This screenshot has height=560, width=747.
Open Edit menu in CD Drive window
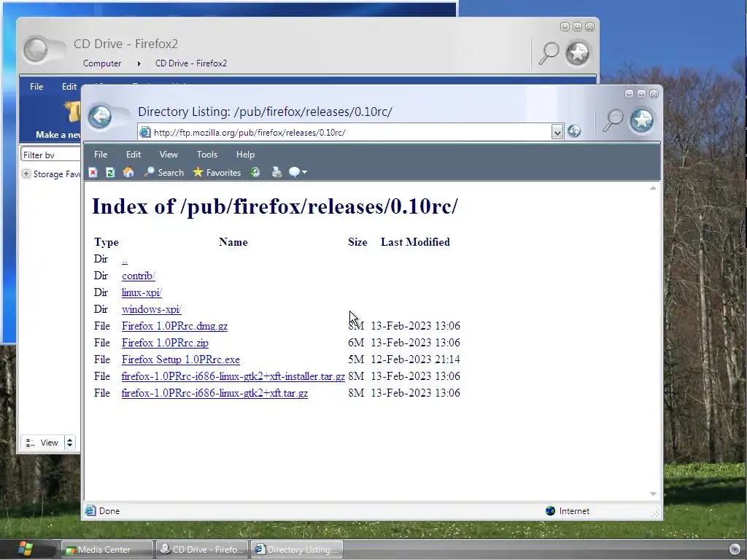[69, 87]
